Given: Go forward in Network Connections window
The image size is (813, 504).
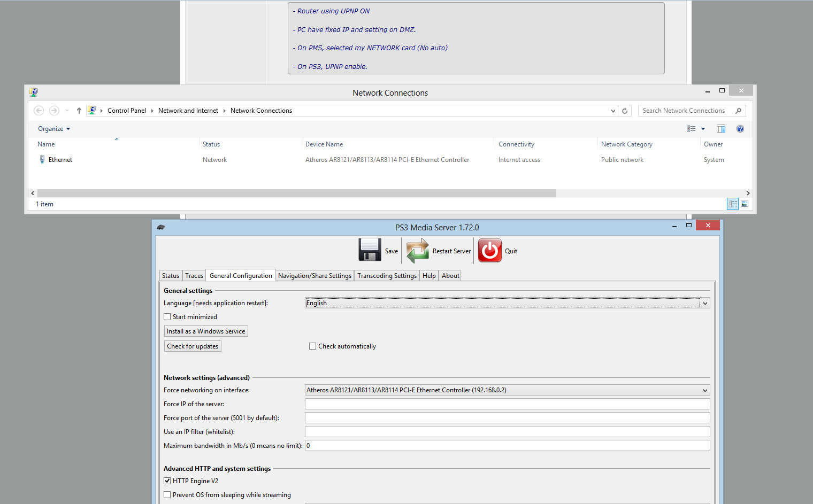Looking at the screenshot, I should (x=54, y=111).
